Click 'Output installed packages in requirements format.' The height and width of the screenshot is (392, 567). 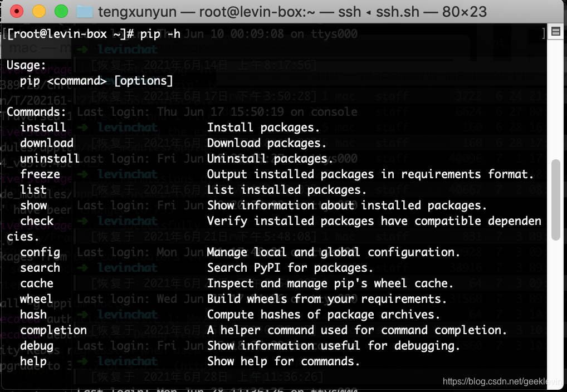pos(370,174)
